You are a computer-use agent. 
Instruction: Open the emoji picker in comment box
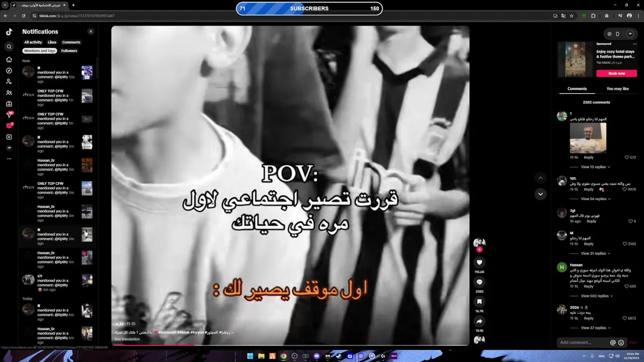click(621, 343)
